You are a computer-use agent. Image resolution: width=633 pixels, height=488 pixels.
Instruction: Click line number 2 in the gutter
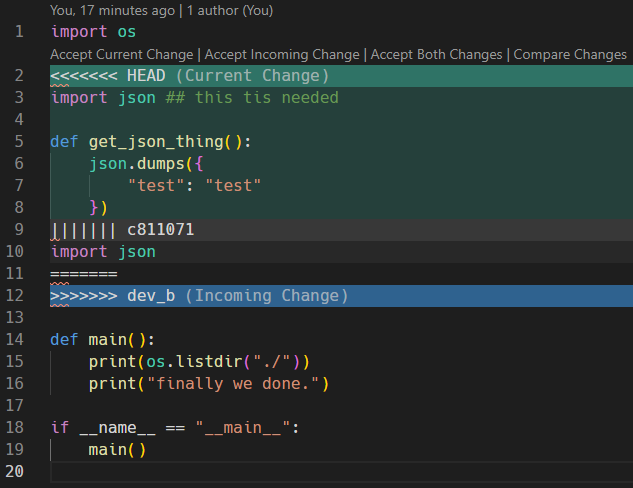tap(19, 76)
